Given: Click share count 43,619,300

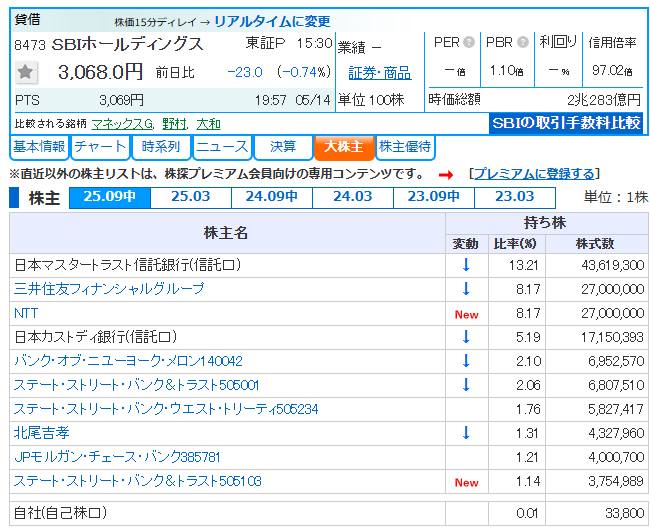Looking at the screenshot, I should coord(613,265).
